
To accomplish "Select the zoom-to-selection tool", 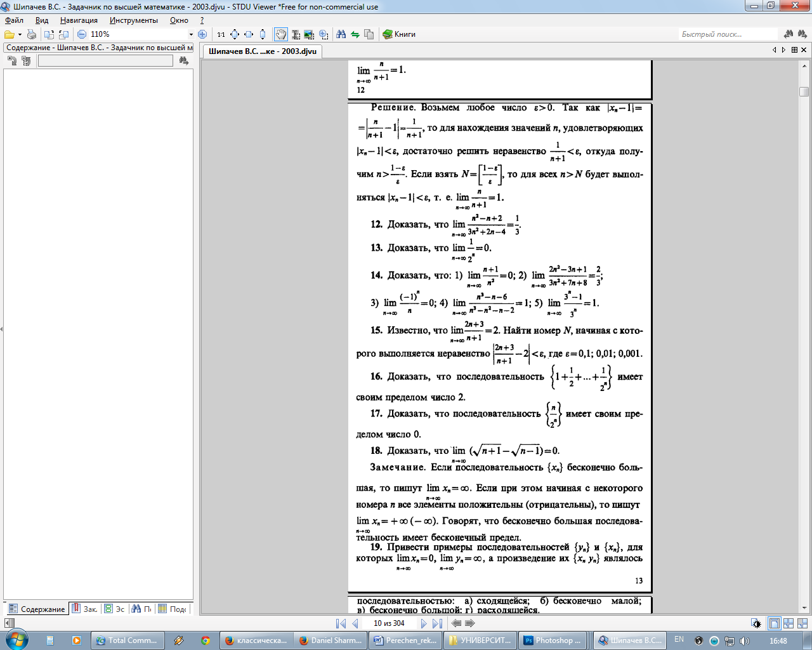I will (324, 34).
